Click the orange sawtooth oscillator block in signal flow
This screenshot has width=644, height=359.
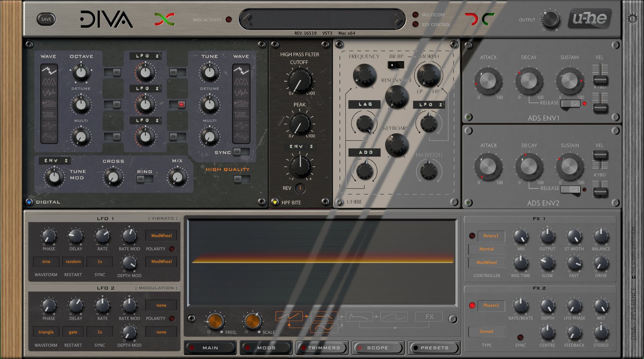[x=289, y=317]
